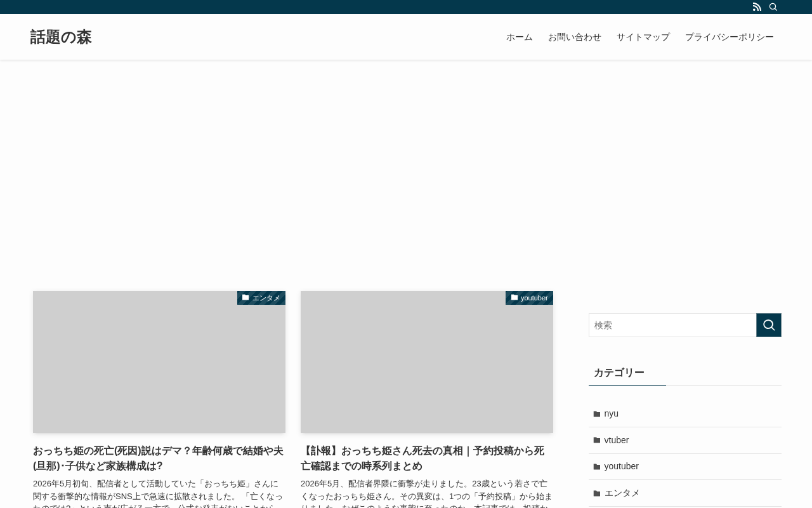
Task: Submit search with the sidebar magnifier button
Action: click(769, 325)
